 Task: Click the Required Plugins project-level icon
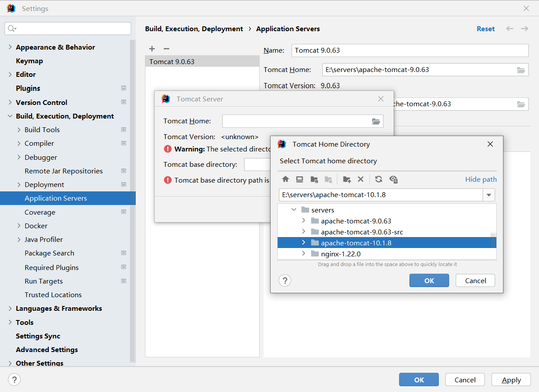(x=123, y=267)
